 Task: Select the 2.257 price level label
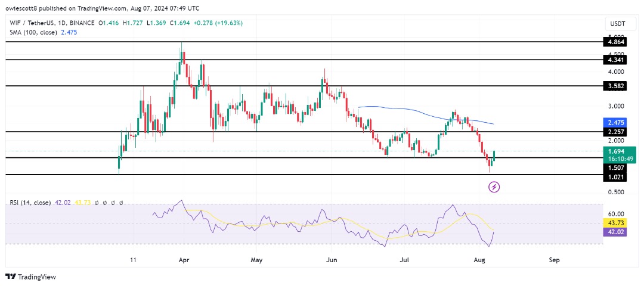[615, 132]
